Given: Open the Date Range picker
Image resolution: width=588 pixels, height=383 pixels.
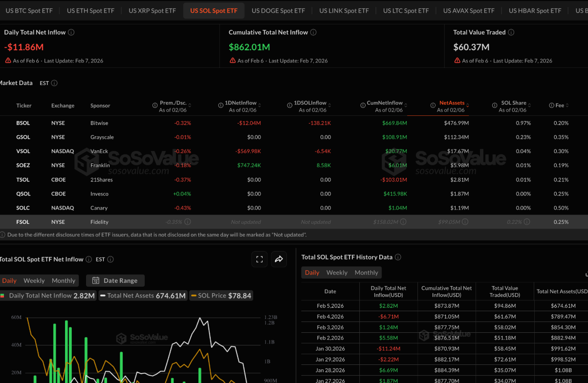Looking at the screenshot, I should pyautogui.click(x=115, y=280).
